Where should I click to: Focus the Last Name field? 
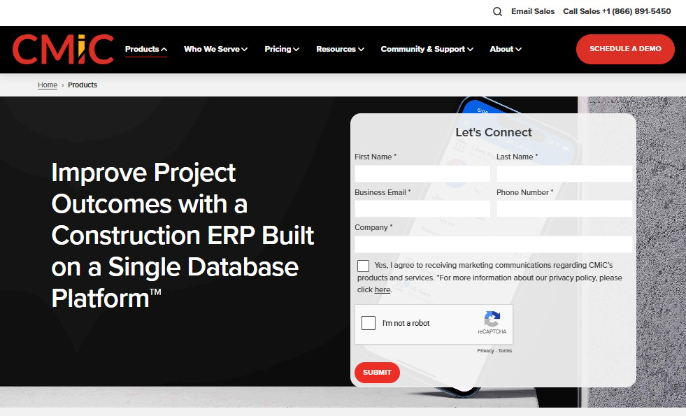564,174
